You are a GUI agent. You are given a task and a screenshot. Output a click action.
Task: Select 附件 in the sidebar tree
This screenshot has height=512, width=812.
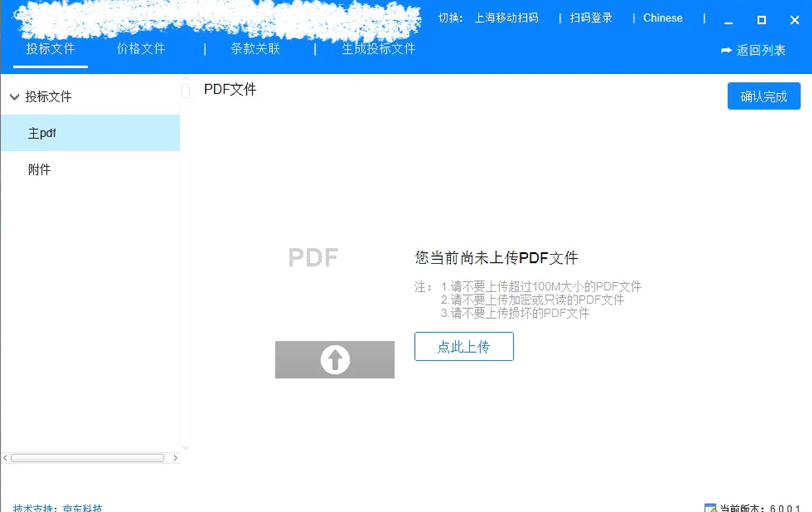(39, 169)
